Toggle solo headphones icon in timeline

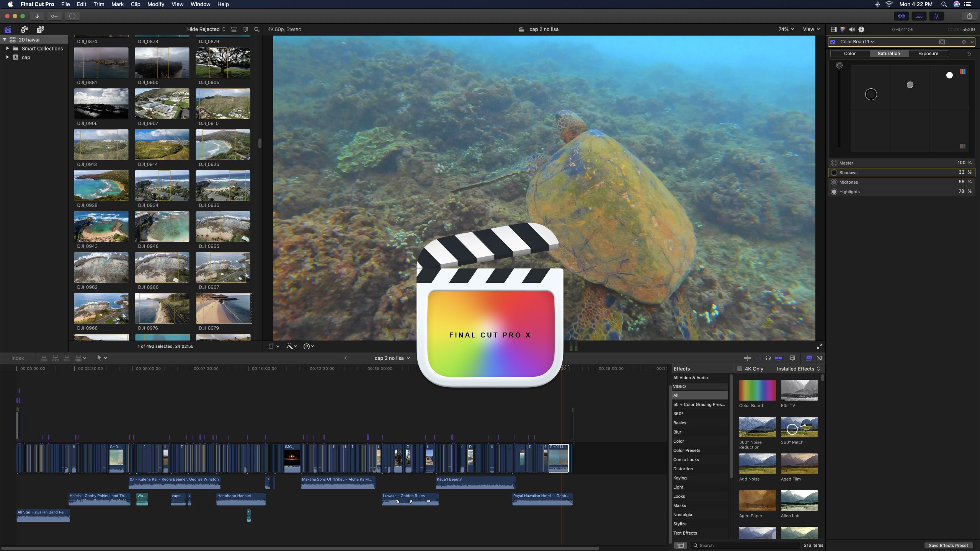tap(768, 358)
